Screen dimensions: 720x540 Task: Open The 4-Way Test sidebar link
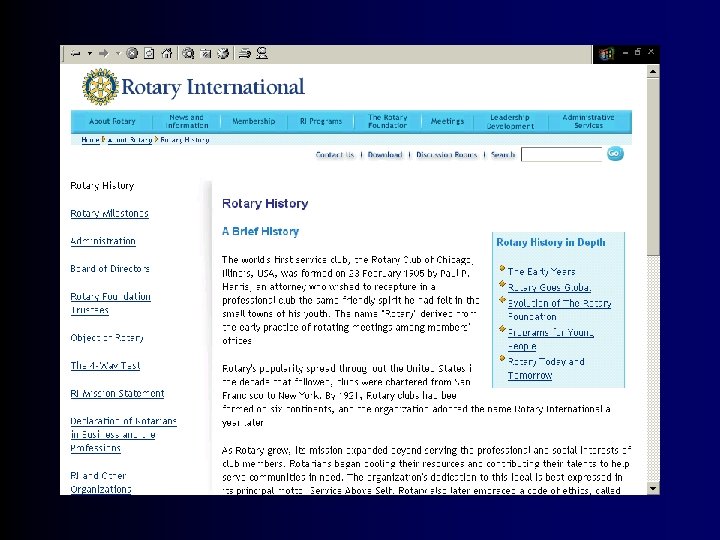coord(105,366)
